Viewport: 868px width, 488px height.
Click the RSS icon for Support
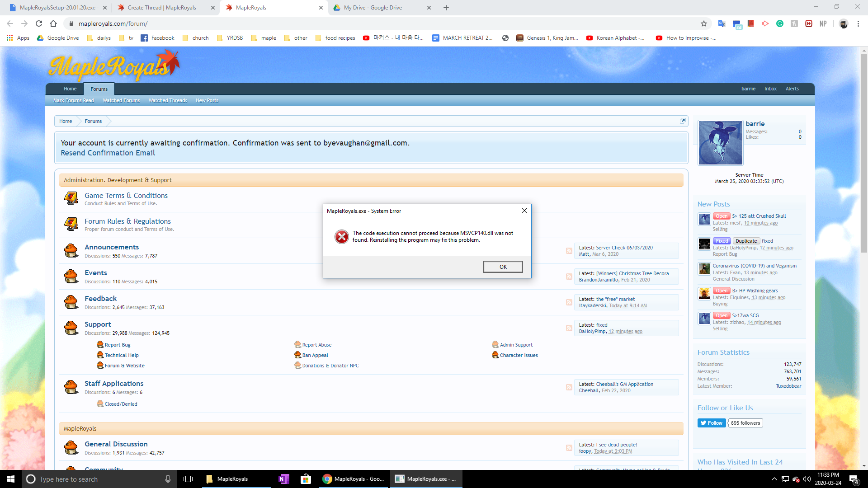[569, 328]
